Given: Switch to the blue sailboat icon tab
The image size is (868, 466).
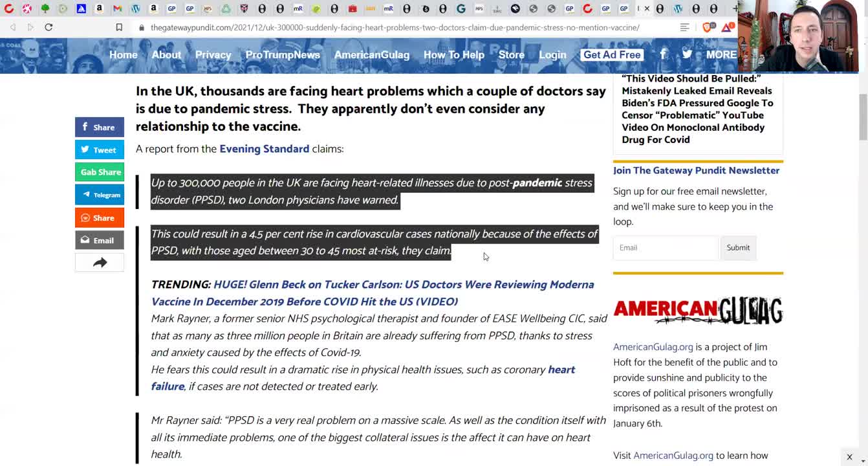Looking at the screenshot, I should tap(81, 8).
